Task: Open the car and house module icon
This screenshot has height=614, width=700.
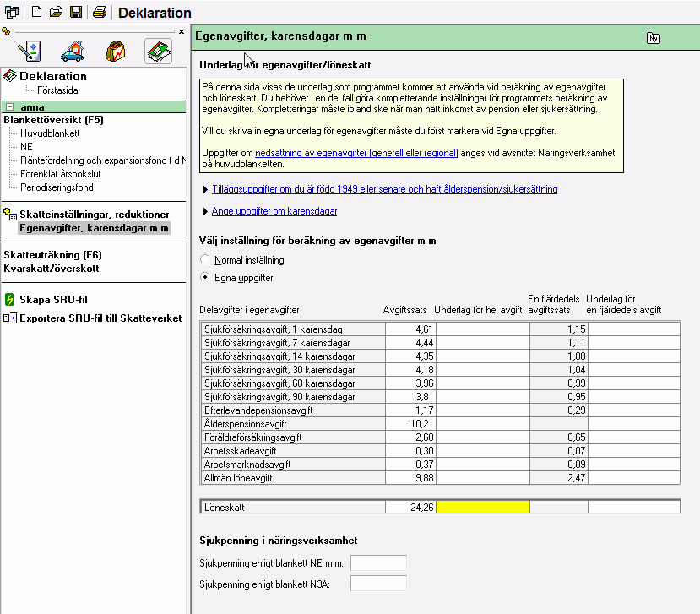Action: [72, 51]
